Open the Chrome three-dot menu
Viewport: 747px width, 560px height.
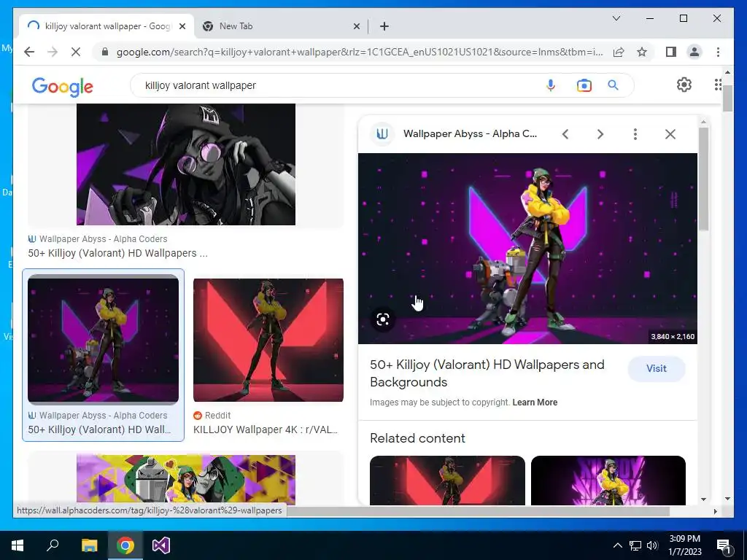click(x=718, y=52)
